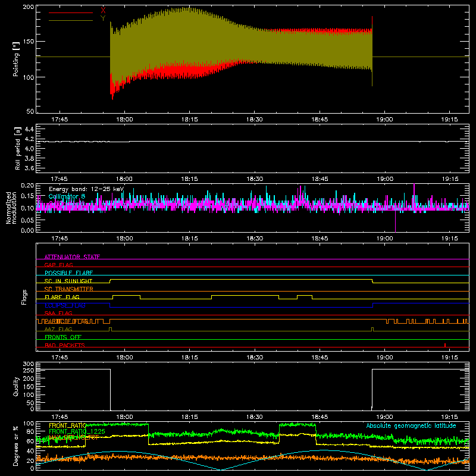Screen dimensions: 476x476
Task: Click the olive Y legend line sample
Action: tap(71, 21)
